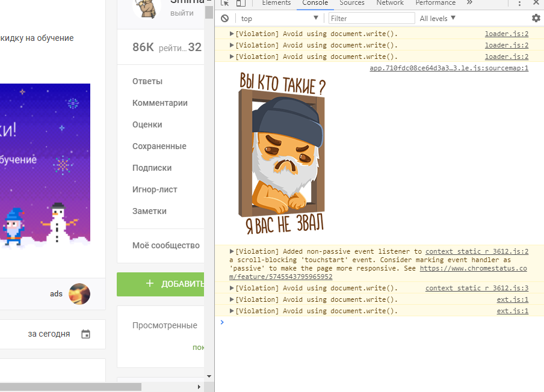Click the console Filter input field

pyautogui.click(x=372, y=19)
